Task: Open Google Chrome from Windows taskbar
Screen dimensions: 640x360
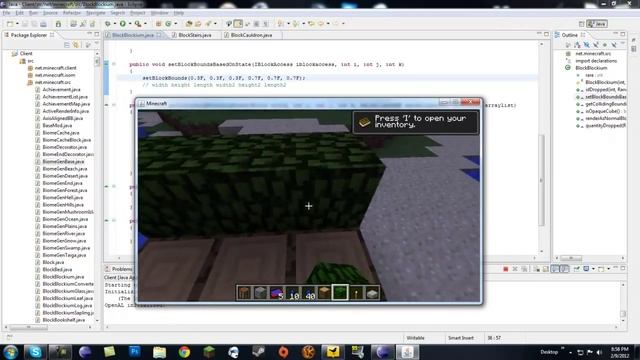Action: click(184, 352)
